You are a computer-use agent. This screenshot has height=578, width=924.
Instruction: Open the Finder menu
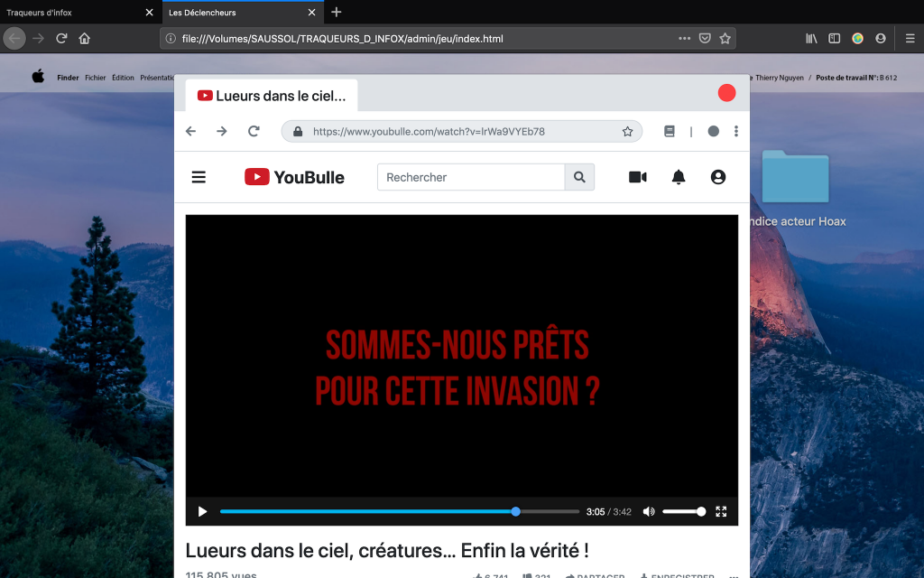68,78
